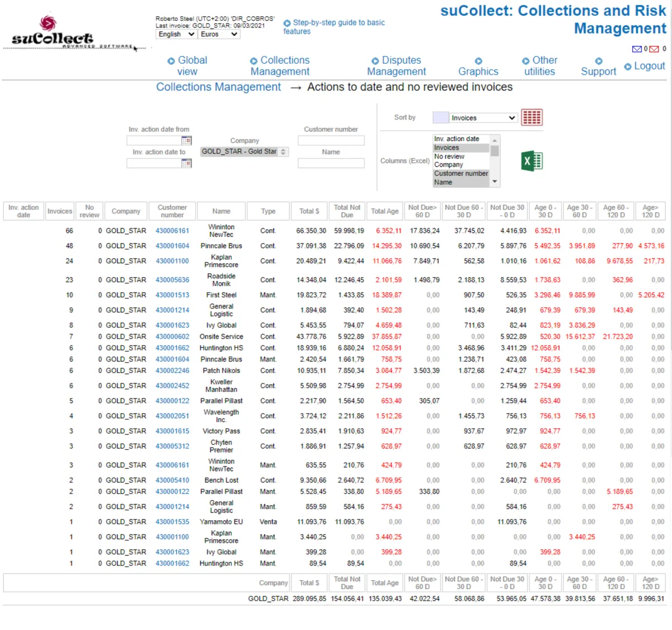Image resolution: width=672 pixels, height=630 pixels.
Task: Click the Venta type cell
Action: coord(268,522)
